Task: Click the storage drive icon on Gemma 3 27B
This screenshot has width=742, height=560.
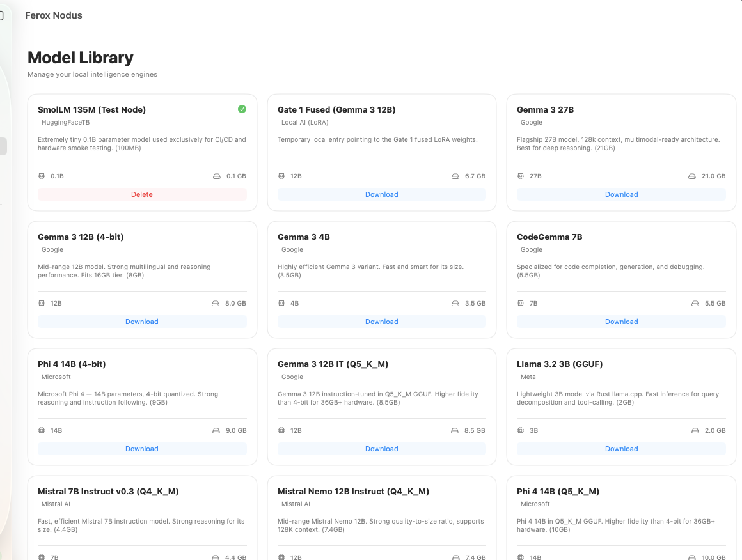Action: pyautogui.click(x=692, y=176)
